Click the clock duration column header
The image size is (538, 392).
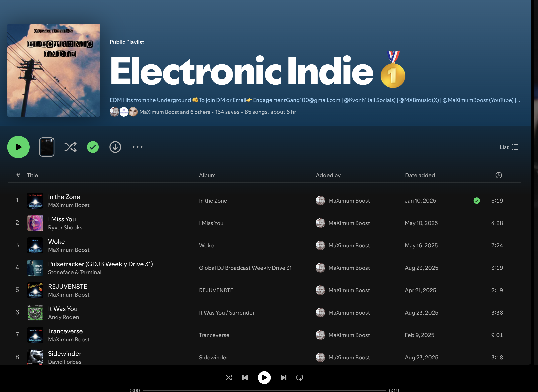tap(499, 175)
